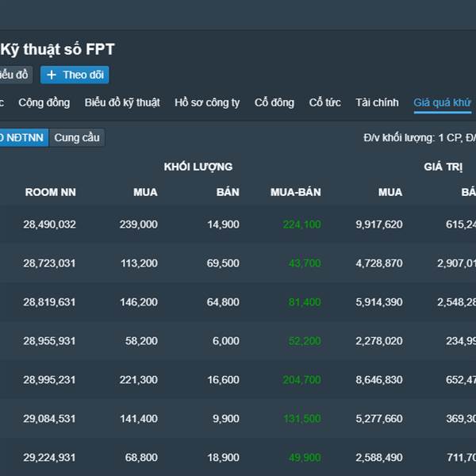Open the Cộng đồng tab

[x=44, y=102]
